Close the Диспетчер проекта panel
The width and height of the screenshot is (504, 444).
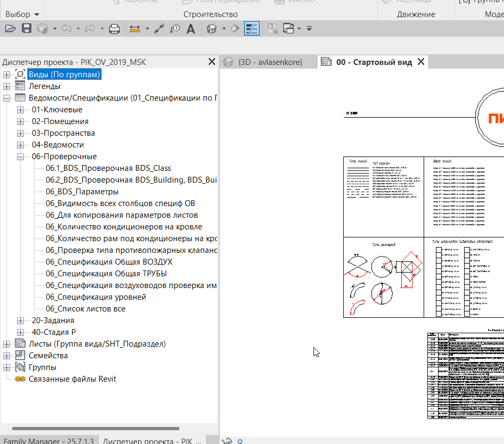click(x=212, y=61)
